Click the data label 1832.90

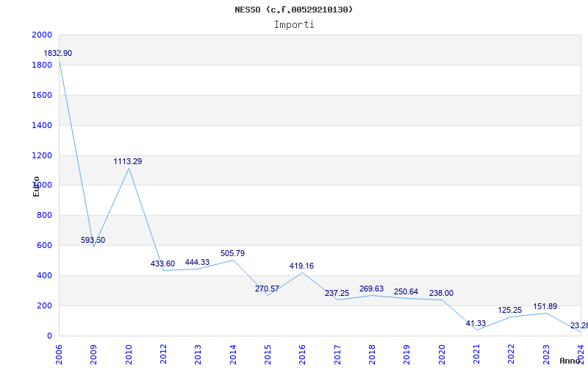pos(58,53)
